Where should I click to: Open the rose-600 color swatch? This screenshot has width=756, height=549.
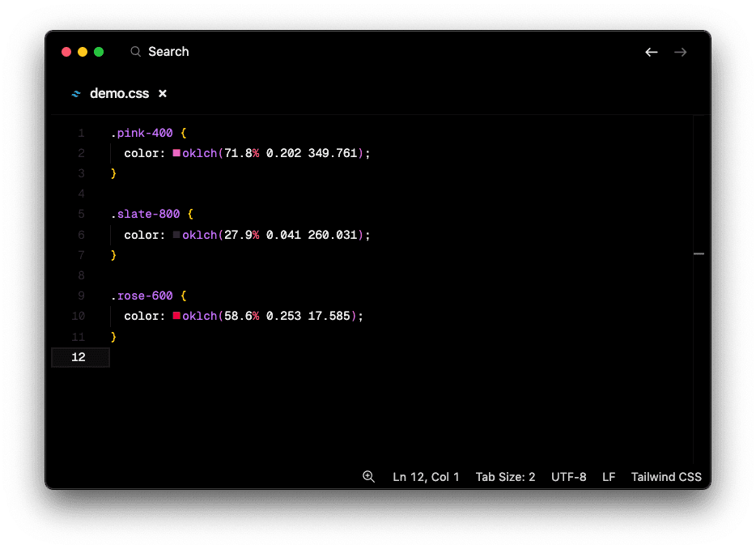(176, 316)
